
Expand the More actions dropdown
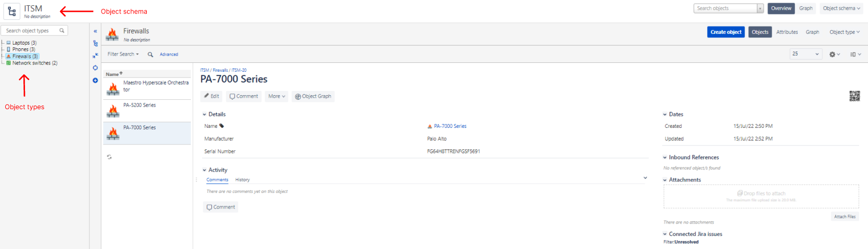coord(276,96)
